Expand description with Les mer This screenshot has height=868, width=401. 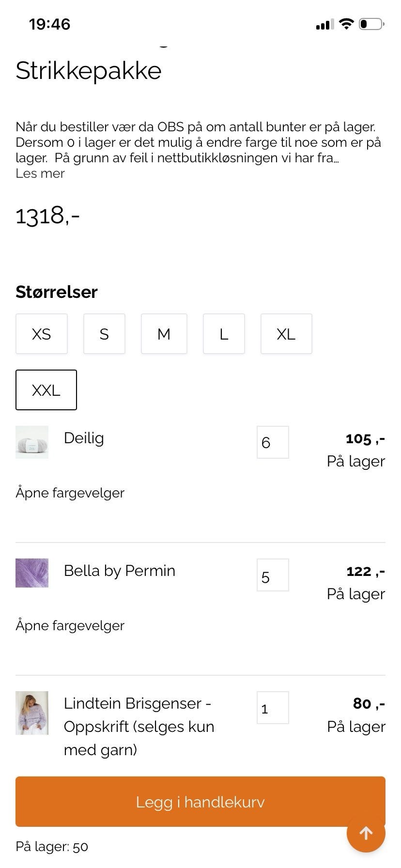tap(40, 173)
